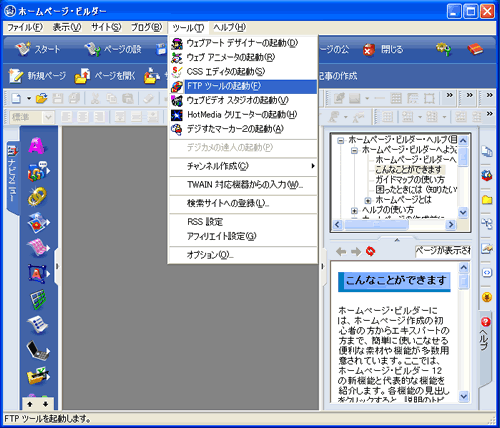Click the red book icon in top toolbar
The image size is (500, 428).
coord(475,50)
